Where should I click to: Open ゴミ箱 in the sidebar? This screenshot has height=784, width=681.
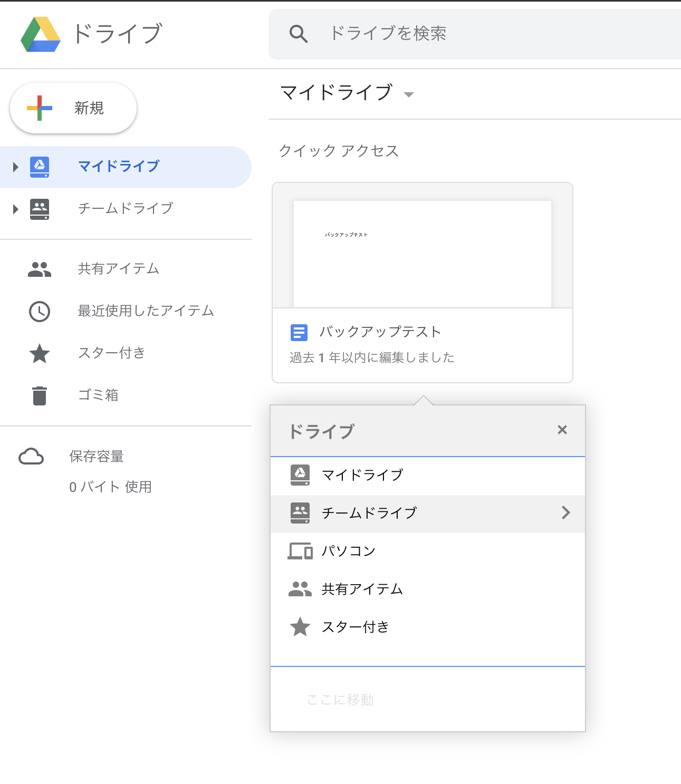pyautogui.click(x=126, y=396)
